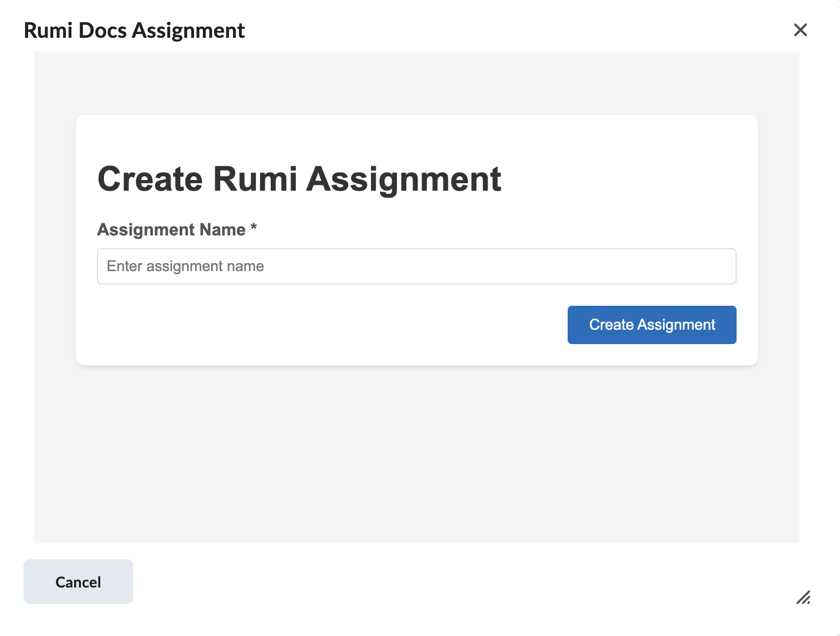Viewport: 840px width, 636px height.
Task: Click the Create Rumi Assignment heading
Action: coord(300,179)
